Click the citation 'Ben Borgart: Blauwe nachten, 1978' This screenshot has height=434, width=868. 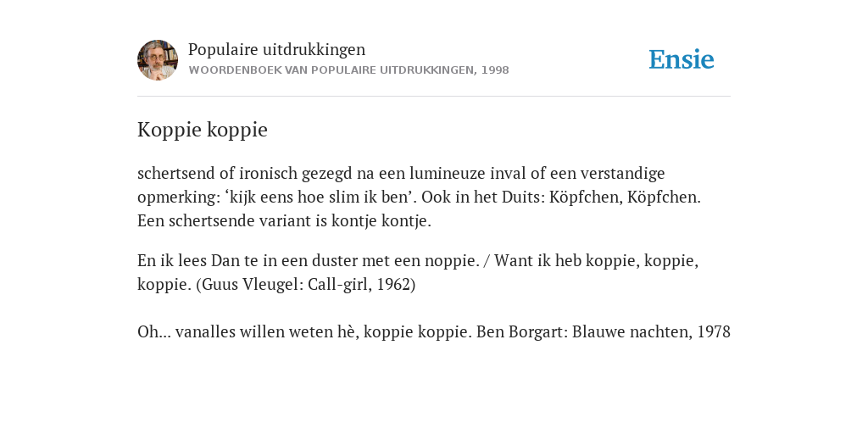[604, 331]
